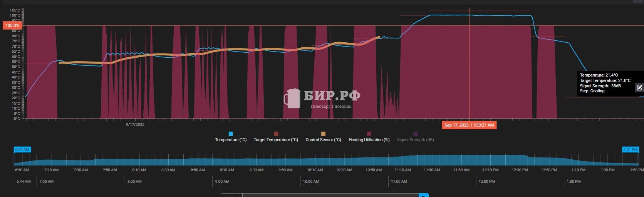This screenshot has height=197, width=644.
Task: Jump to the 12:00 PM timeline marker
Action: 486,181
